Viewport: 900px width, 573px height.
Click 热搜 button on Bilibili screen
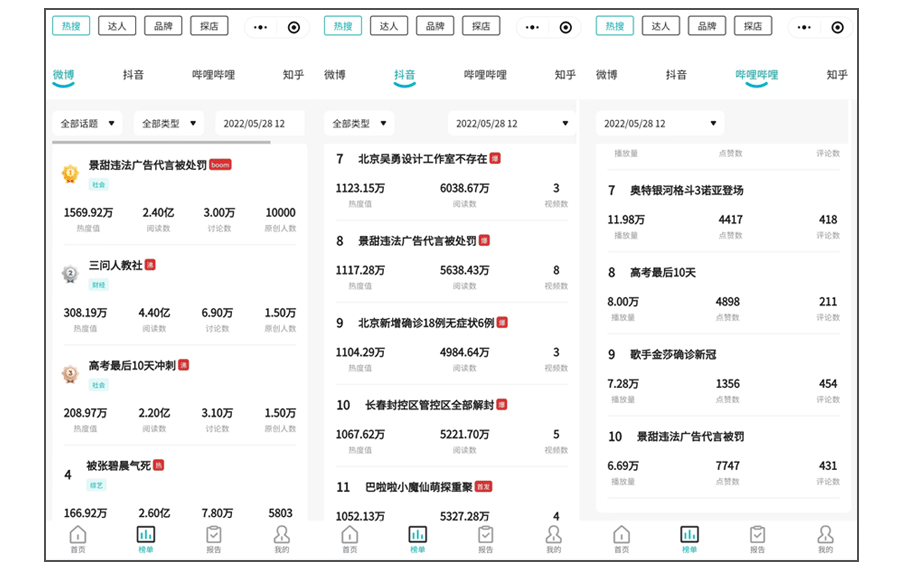[615, 26]
